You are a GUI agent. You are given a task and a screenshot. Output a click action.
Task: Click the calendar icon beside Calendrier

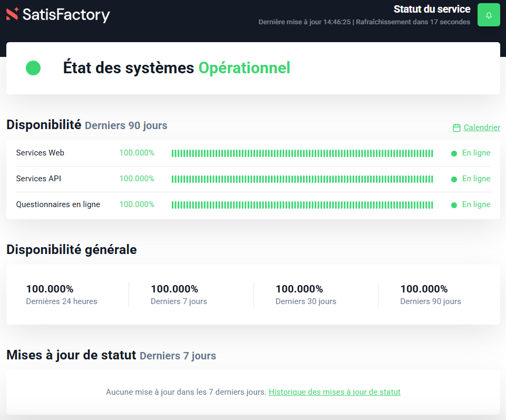tap(456, 128)
